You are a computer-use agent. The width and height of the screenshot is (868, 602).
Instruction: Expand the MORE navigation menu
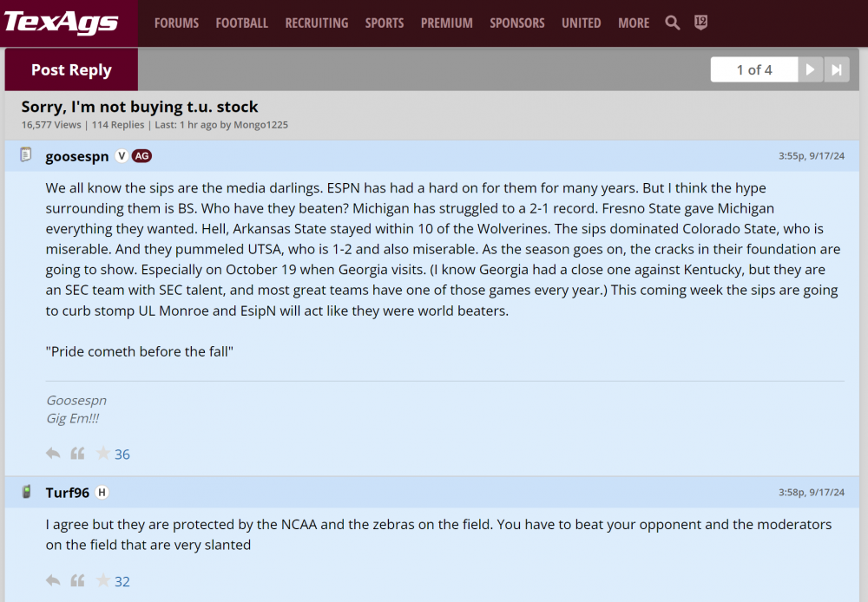click(634, 23)
